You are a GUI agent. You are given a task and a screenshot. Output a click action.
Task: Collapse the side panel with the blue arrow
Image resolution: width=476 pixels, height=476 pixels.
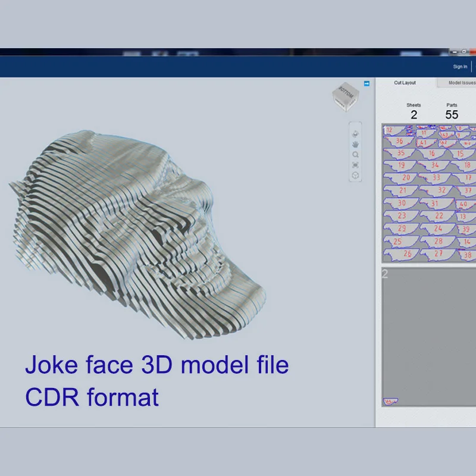click(x=367, y=83)
